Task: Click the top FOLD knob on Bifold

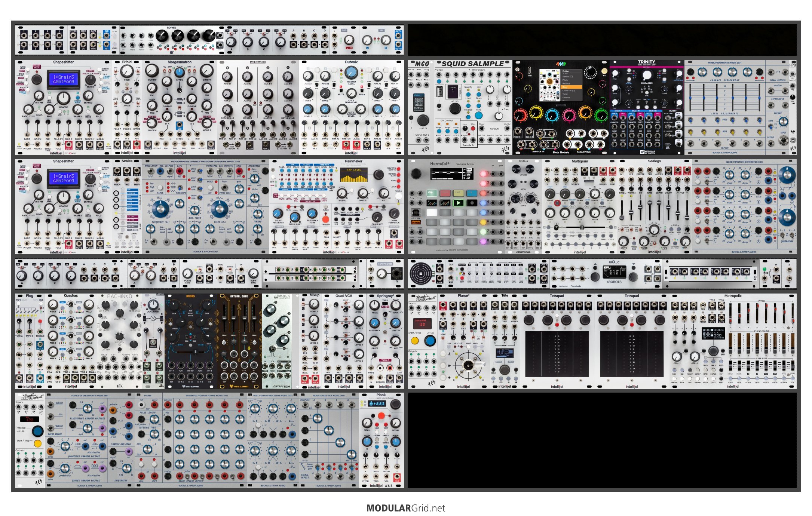Action: click(x=127, y=71)
